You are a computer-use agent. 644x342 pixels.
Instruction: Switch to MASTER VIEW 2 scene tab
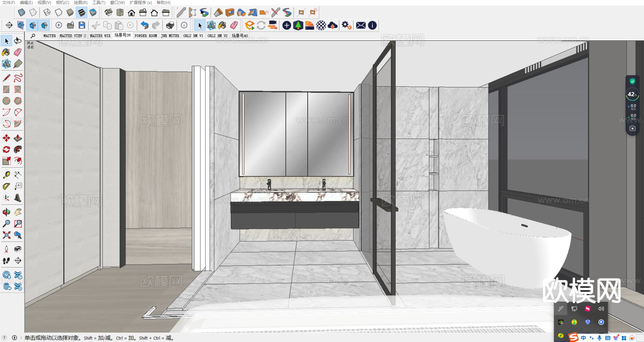tap(73, 36)
